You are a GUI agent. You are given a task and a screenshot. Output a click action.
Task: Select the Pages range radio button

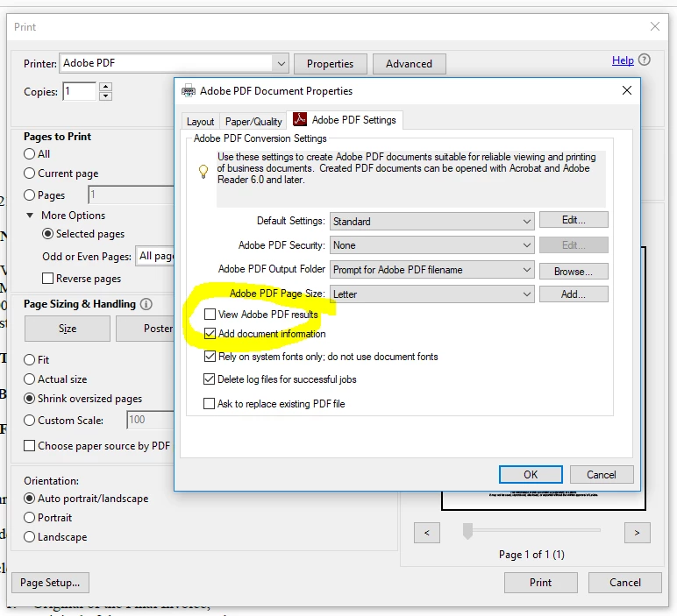click(29, 195)
